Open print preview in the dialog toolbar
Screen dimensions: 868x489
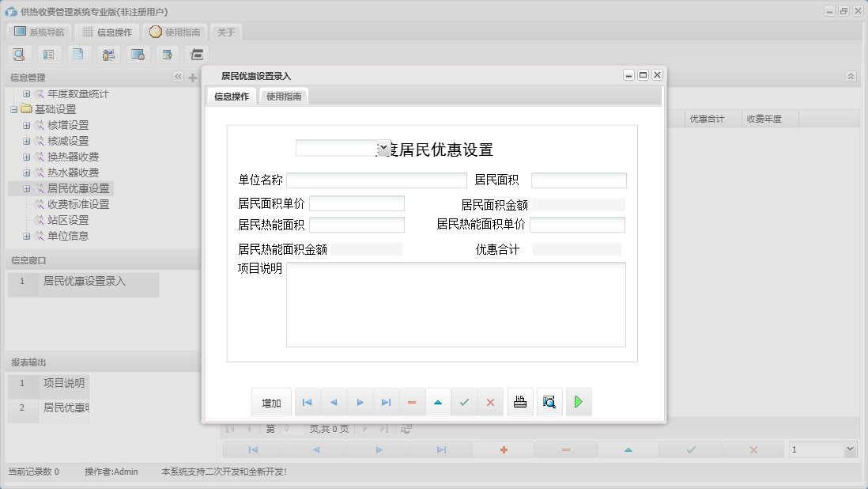point(549,401)
